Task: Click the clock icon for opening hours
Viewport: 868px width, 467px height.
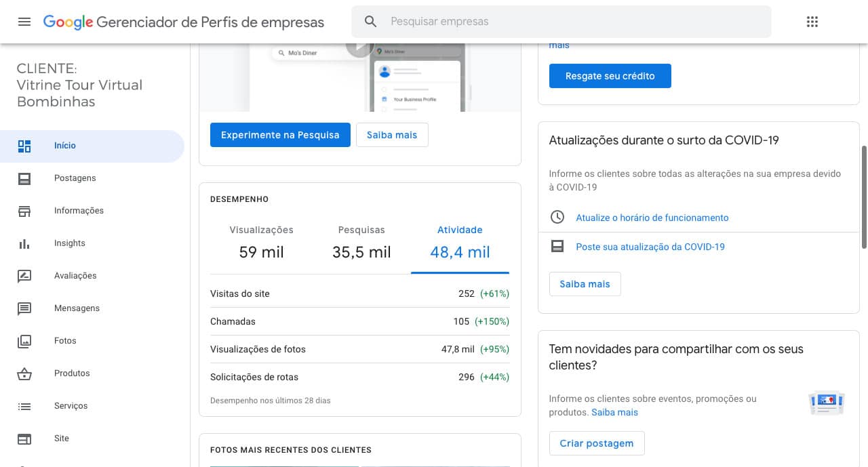Action: [x=557, y=218]
